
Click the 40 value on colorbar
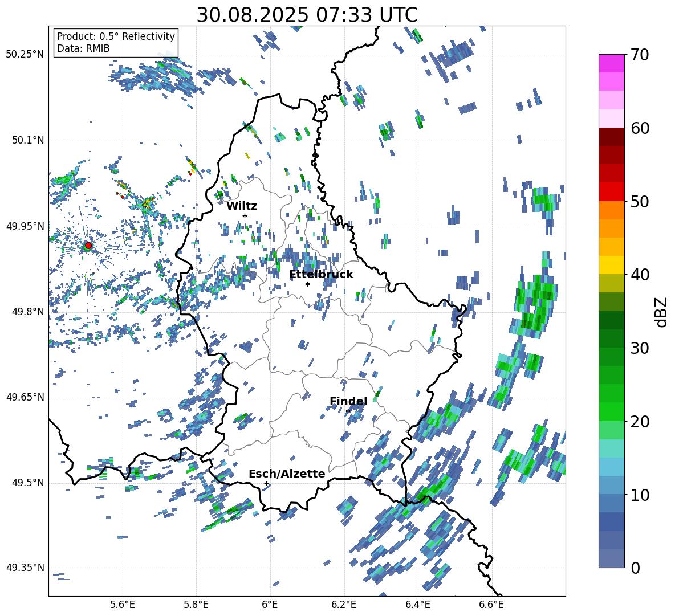coord(640,275)
